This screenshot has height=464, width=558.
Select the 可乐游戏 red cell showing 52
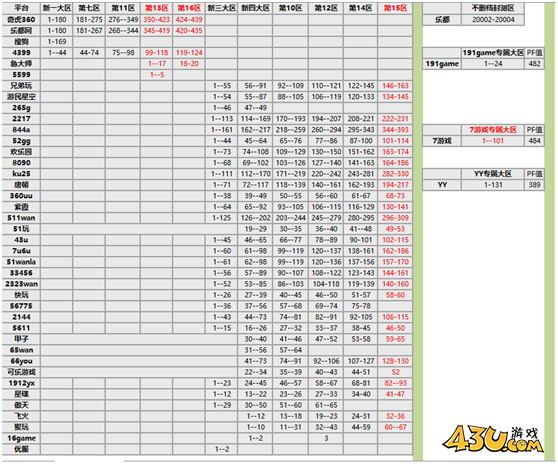click(x=395, y=372)
